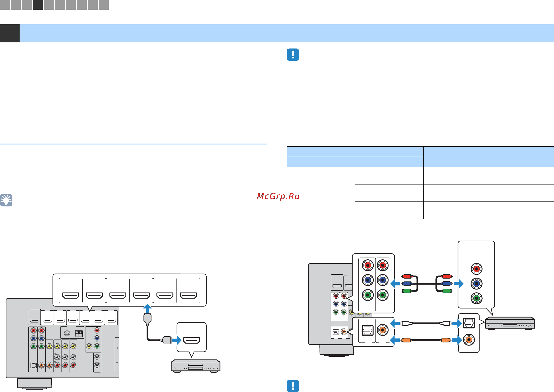Click the disc player illustration in the HDMI diagram
Viewport: 554px width, 392px height.
tap(195, 366)
